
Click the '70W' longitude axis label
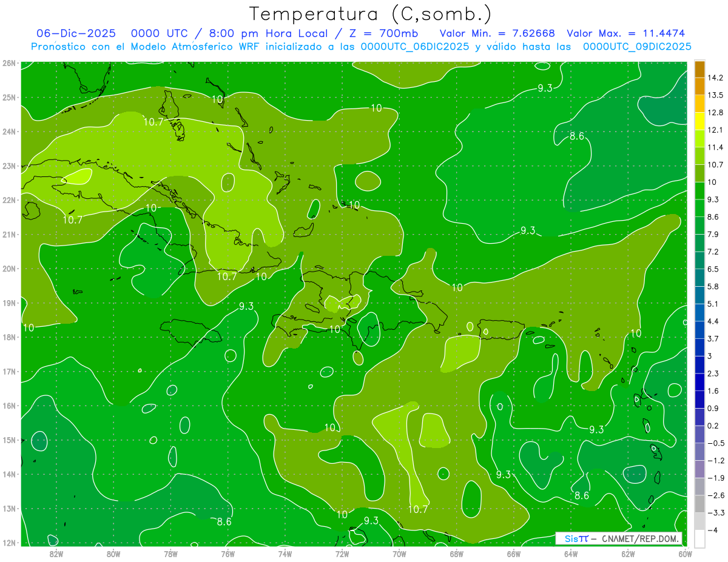tap(399, 554)
